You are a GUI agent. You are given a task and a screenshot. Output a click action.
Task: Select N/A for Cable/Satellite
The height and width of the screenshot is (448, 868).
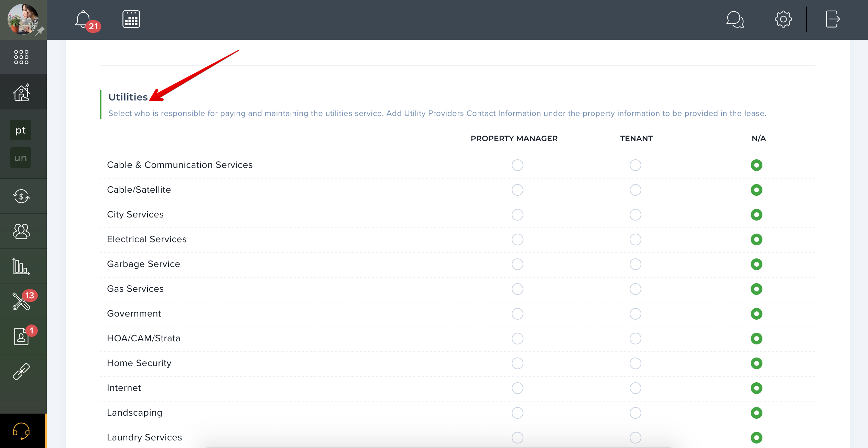coord(756,190)
